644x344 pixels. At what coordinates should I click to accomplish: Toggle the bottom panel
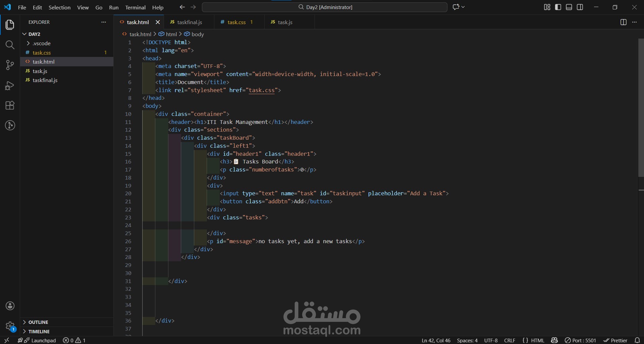click(569, 7)
